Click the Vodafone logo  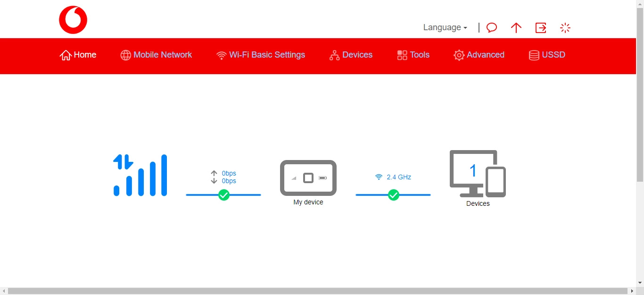pyautogui.click(x=73, y=20)
